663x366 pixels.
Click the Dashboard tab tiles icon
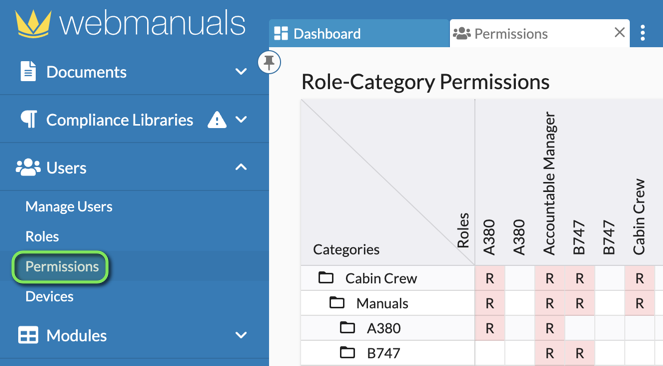(x=281, y=33)
